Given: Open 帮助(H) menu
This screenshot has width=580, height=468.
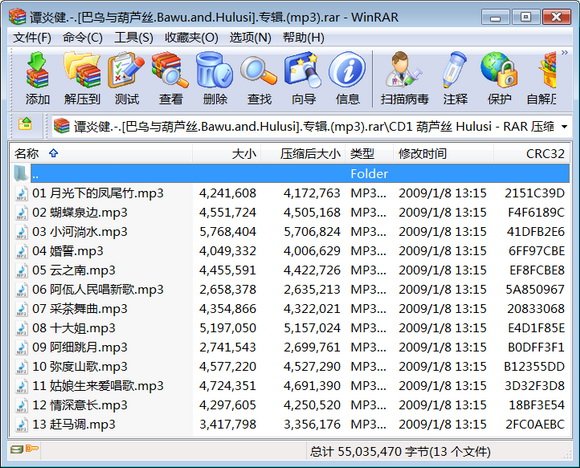Looking at the screenshot, I should point(304,37).
